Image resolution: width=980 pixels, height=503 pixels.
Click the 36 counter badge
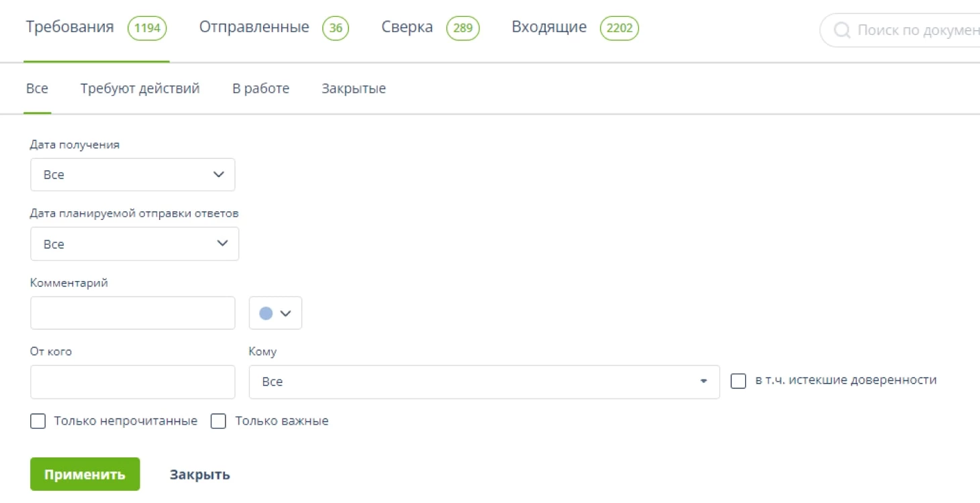336,29
